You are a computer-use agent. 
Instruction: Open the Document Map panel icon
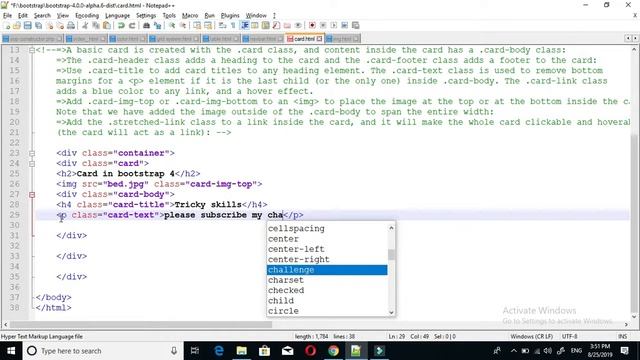[266, 26]
